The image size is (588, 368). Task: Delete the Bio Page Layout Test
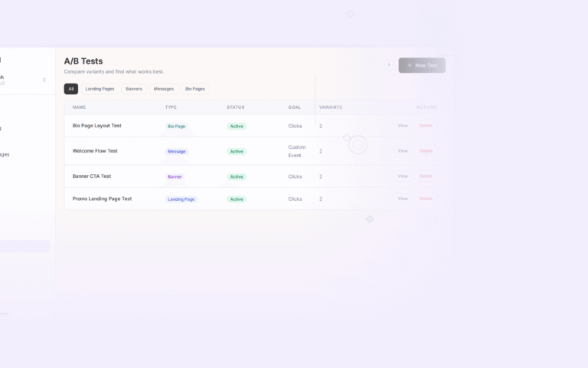[x=426, y=126]
